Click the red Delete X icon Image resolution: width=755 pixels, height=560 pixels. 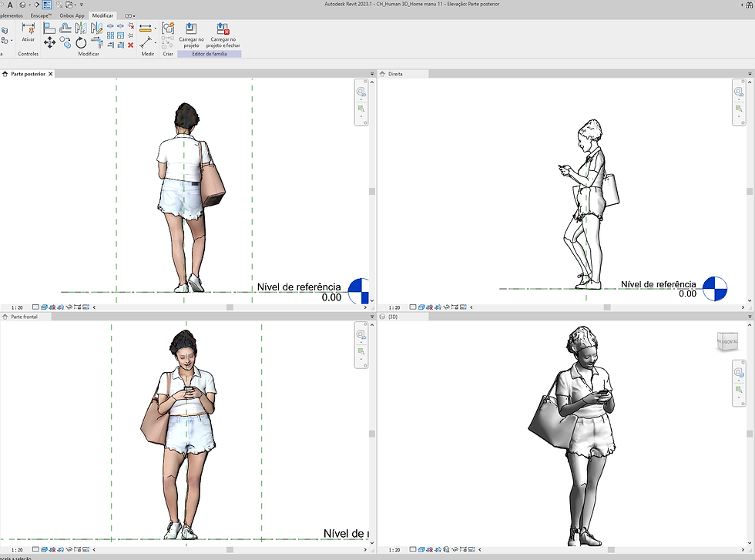tap(130, 45)
